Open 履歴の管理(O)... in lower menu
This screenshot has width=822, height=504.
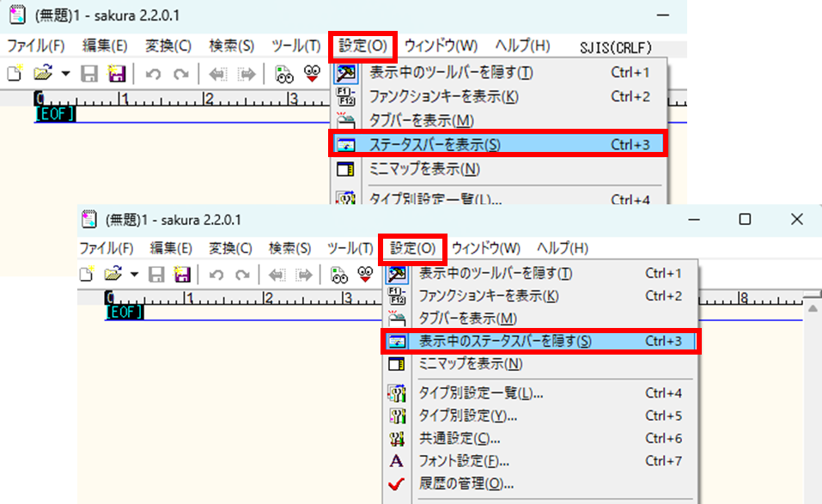pos(541,483)
